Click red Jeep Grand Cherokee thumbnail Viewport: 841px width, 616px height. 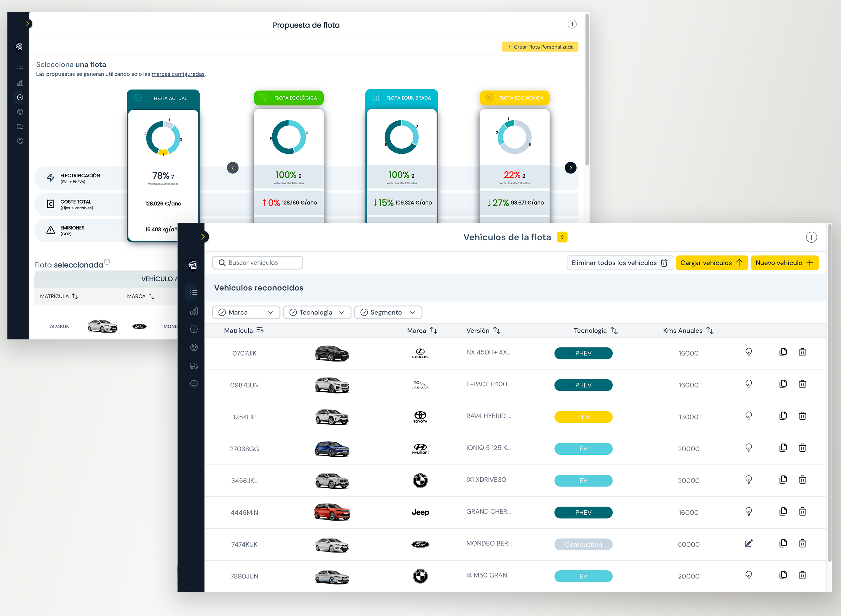(x=331, y=512)
